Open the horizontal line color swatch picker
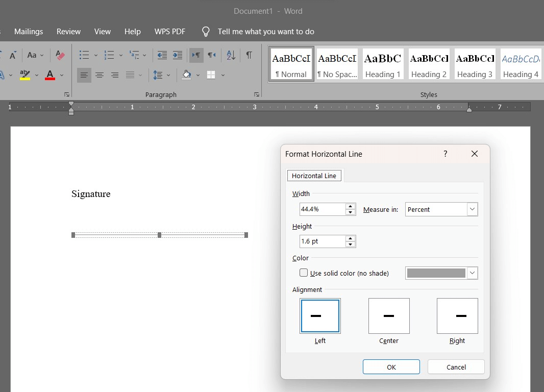Screen dimensions: 544x392 [x=472, y=273]
